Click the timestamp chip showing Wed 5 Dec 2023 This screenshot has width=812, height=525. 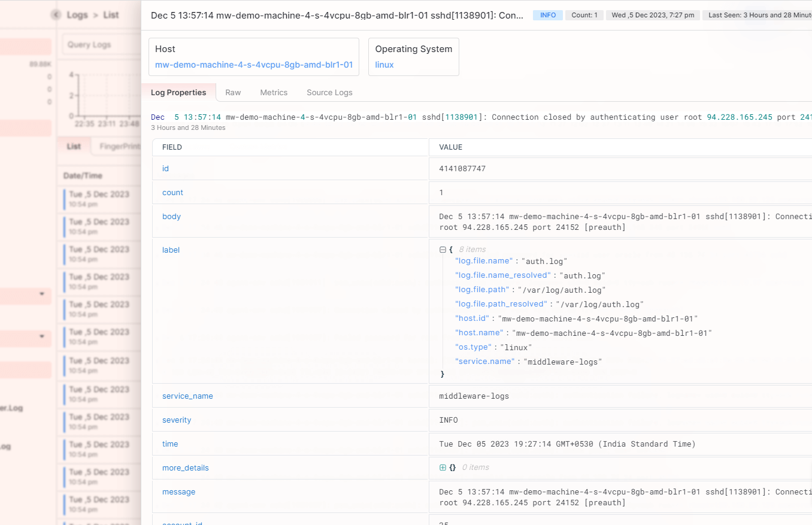click(652, 14)
